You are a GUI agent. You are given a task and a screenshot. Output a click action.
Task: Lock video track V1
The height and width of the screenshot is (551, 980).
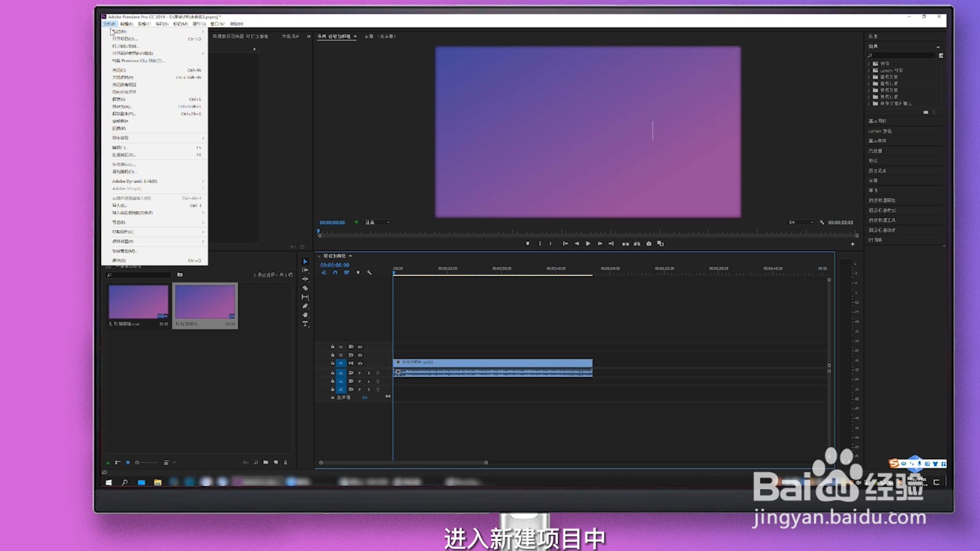(x=333, y=363)
